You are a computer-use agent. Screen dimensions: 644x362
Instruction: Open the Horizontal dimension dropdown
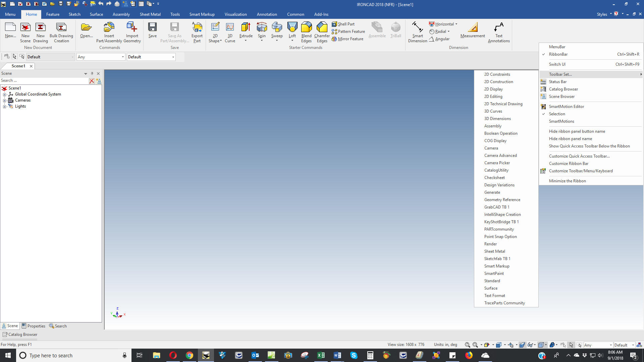click(456, 24)
